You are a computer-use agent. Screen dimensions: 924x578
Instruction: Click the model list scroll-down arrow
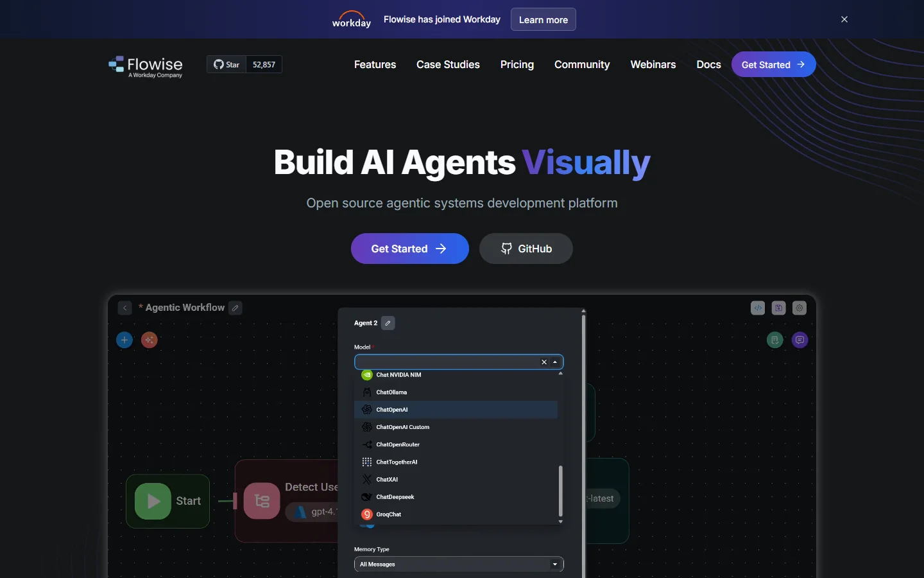click(x=561, y=521)
